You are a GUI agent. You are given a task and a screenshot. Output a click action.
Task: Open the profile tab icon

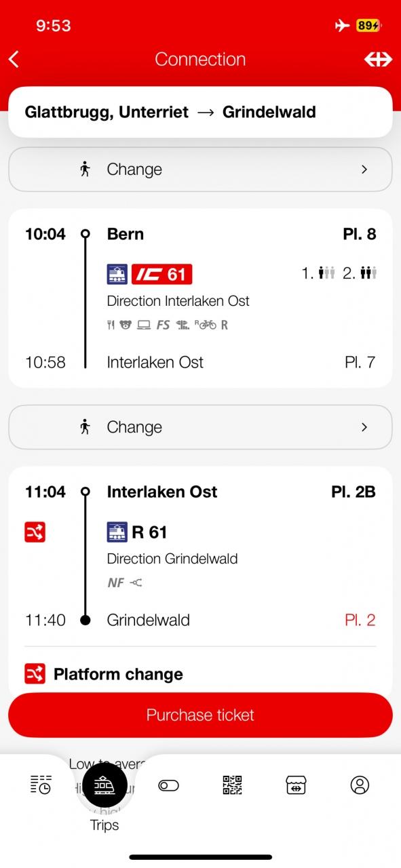pos(360,785)
